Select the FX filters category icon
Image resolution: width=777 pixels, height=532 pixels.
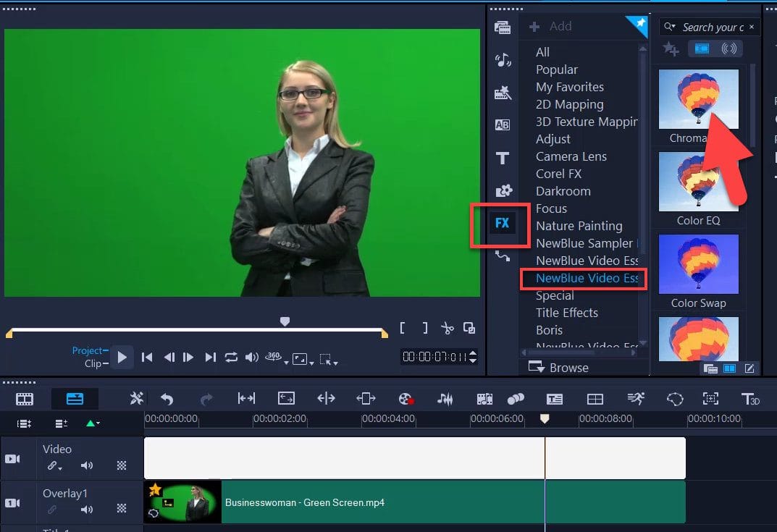coord(503,224)
